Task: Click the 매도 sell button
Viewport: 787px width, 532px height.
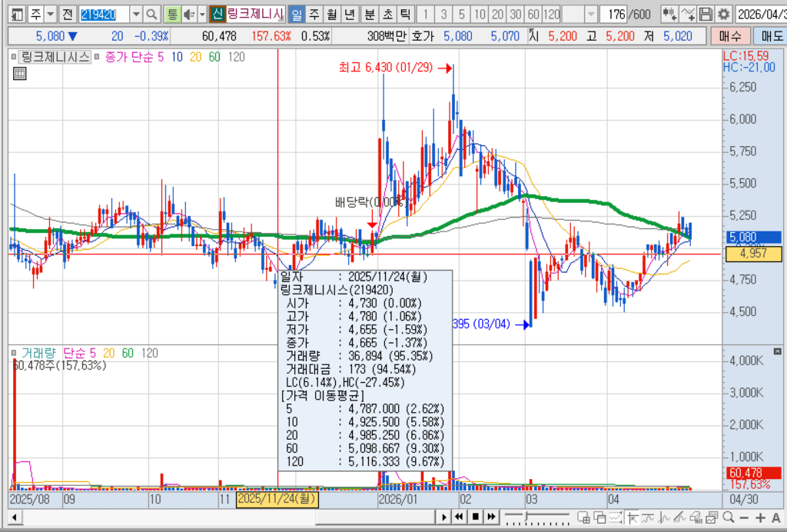Action: 772,36
